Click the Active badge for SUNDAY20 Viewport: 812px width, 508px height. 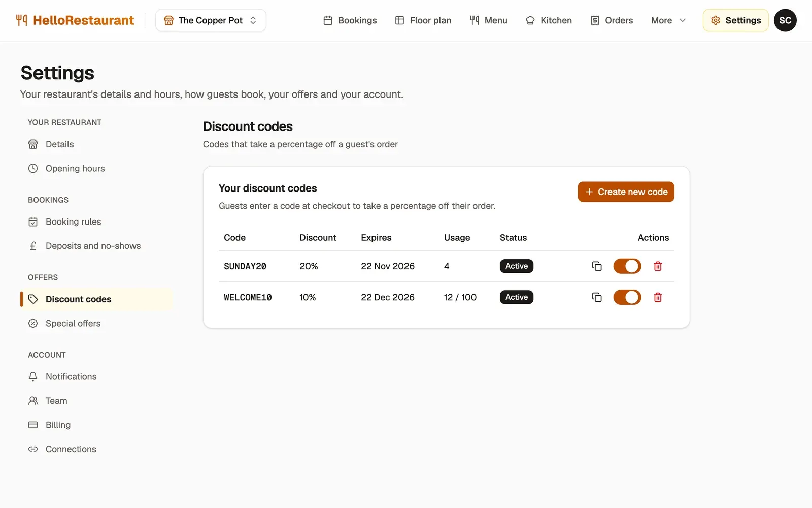pyautogui.click(x=517, y=266)
